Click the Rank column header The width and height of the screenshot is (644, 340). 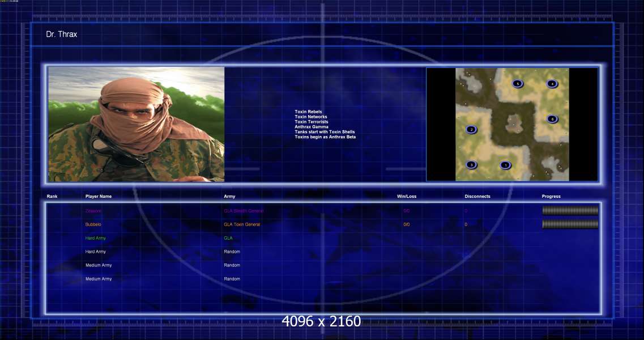52,197
